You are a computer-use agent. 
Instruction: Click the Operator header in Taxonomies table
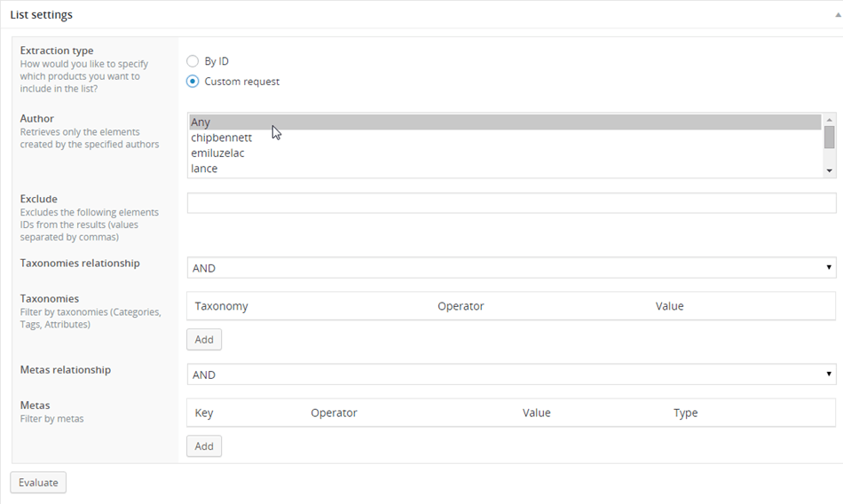click(461, 306)
